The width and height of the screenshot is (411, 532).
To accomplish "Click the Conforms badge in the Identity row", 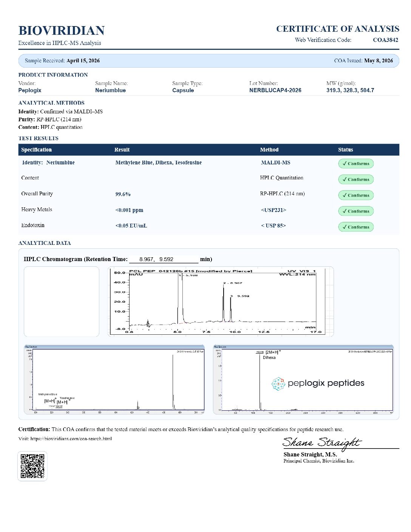I will (356, 164).
